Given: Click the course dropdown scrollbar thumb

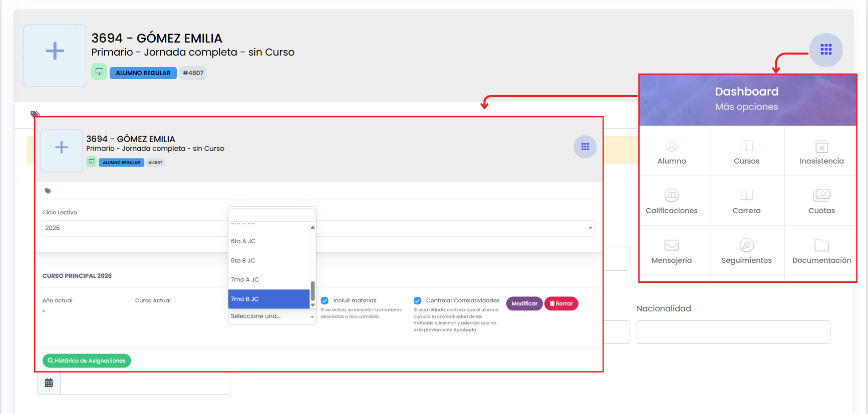Looking at the screenshot, I should tap(313, 291).
